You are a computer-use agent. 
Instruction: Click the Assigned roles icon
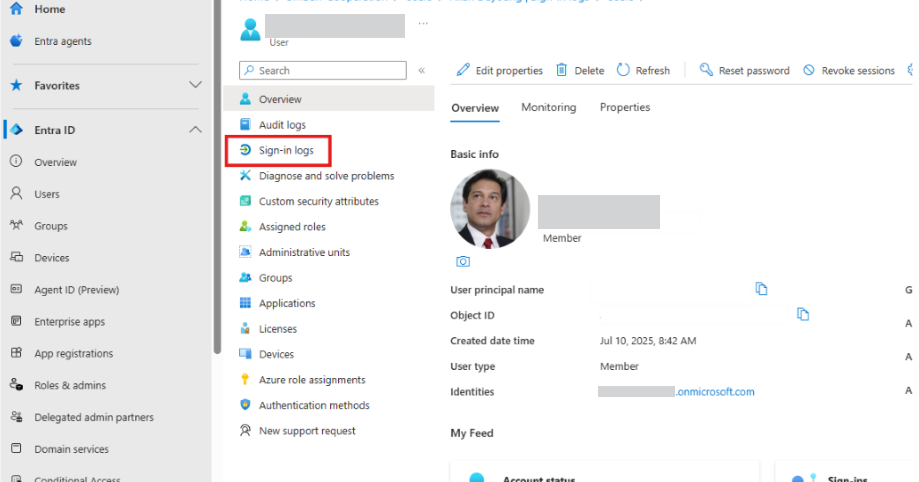click(245, 226)
